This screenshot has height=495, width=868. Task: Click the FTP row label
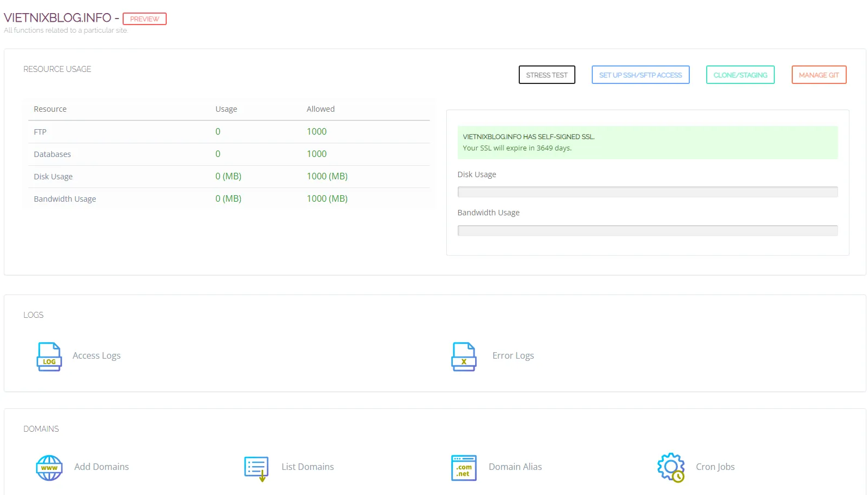pos(40,132)
